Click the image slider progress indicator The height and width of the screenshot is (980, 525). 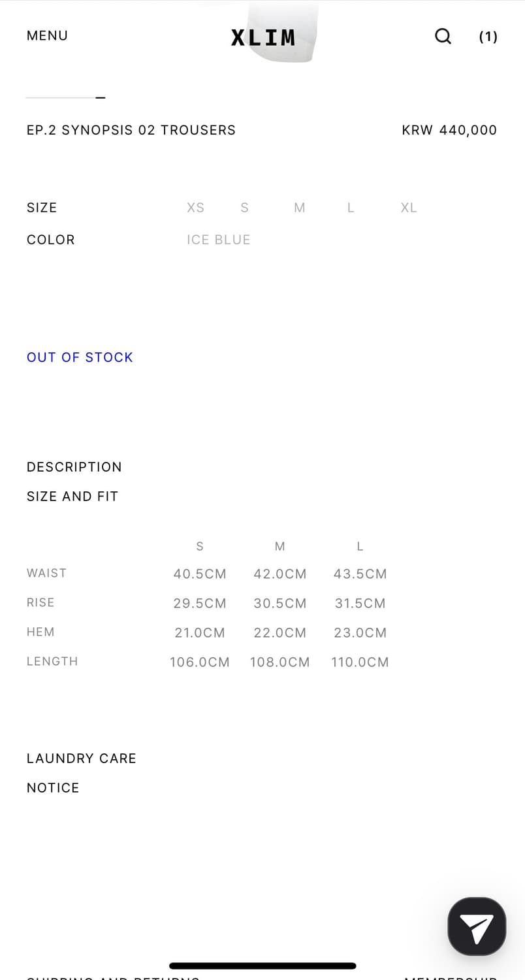pos(65,98)
